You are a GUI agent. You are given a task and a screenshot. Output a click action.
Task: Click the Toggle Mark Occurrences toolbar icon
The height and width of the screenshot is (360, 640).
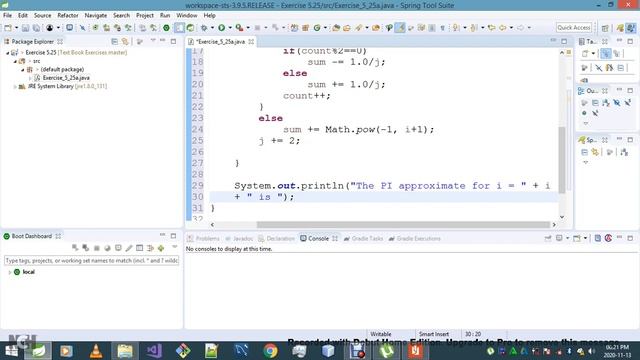400,28
